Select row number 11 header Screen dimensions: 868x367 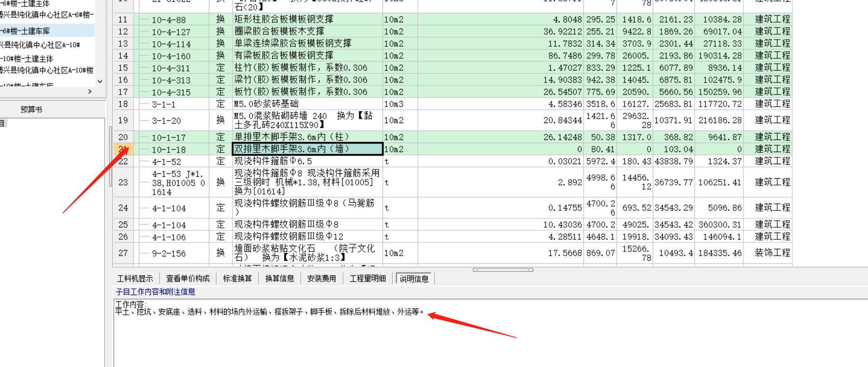[x=124, y=20]
